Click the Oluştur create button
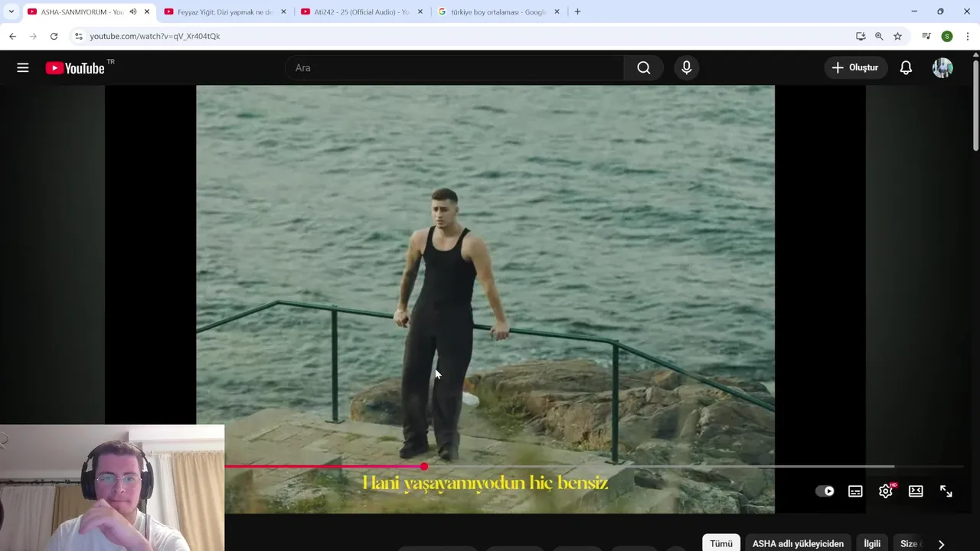 click(x=855, y=68)
